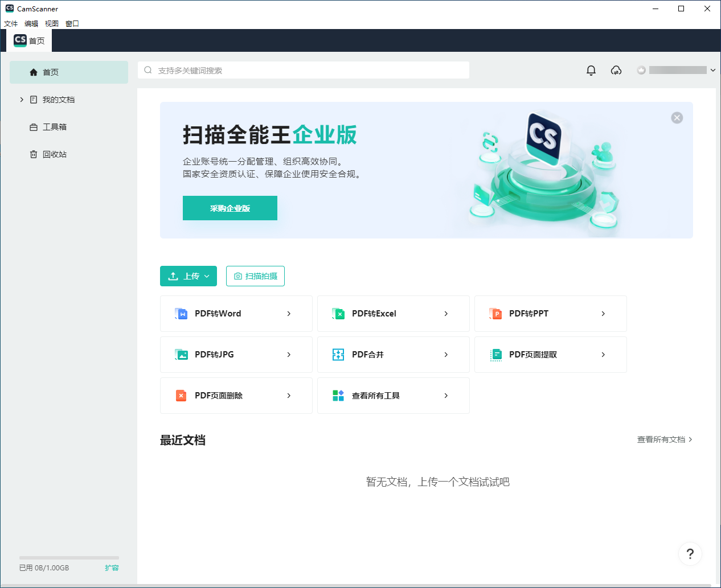The width and height of the screenshot is (721, 588).
Task: Click the PDF转Word icon
Action: coord(181,314)
